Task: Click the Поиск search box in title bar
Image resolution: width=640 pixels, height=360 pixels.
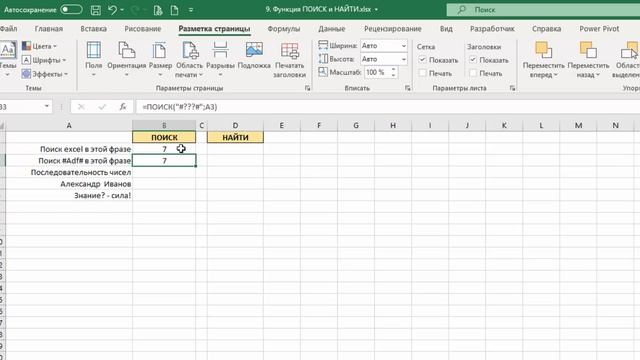Action: pyautogui.click(x=543, y=9)
